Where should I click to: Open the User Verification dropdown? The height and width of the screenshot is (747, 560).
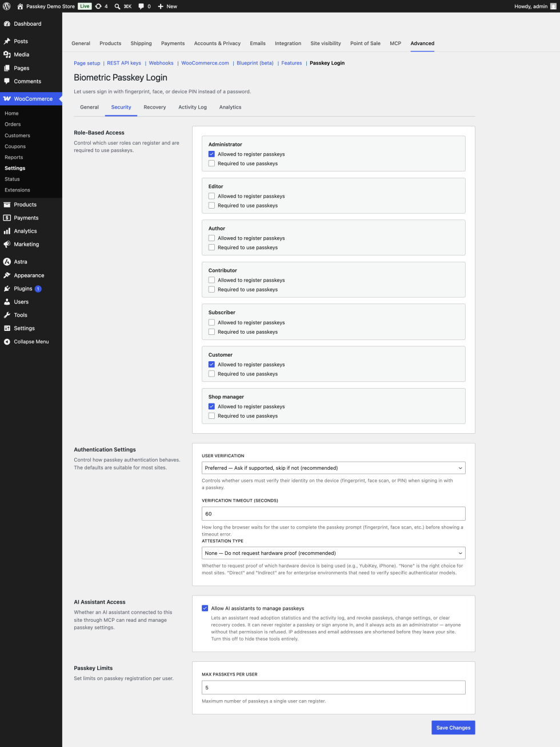(334, 468)
